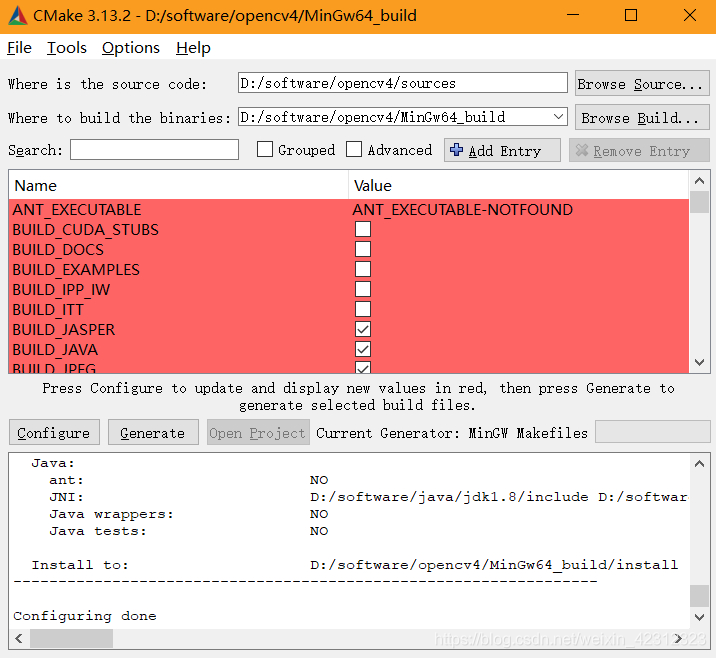Image resolution: width=716 pixels, height=658 pixels.
Task: Click cache list scroll-down arrow
Action: point(699,363)
